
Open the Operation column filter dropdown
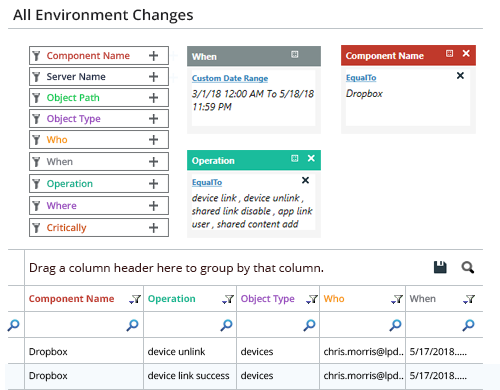tap(228, 299)
